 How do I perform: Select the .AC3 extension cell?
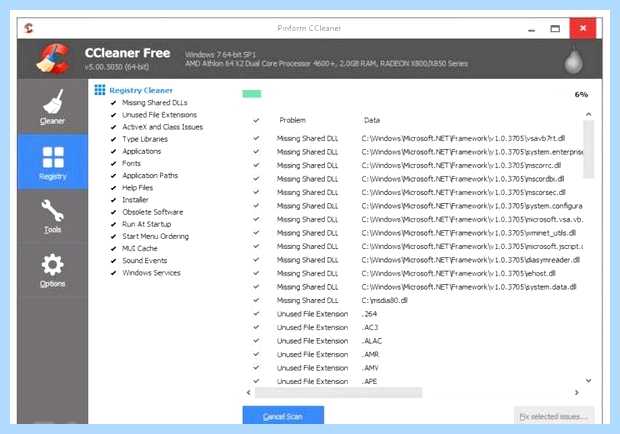click(x=370, y=327)
